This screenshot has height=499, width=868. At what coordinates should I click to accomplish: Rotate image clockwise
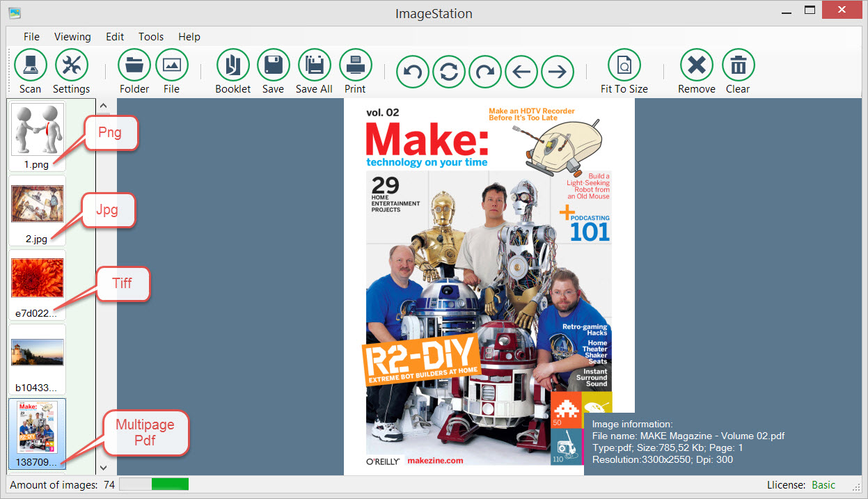[485, 71]
